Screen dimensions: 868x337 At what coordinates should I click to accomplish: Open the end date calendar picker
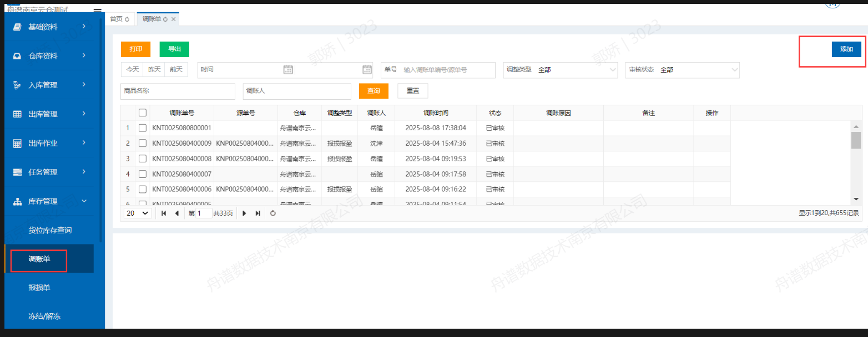click(x=367, y=70)
